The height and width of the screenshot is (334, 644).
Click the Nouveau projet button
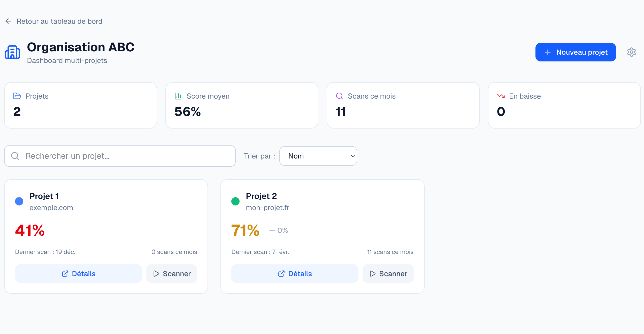click(576, 52)
